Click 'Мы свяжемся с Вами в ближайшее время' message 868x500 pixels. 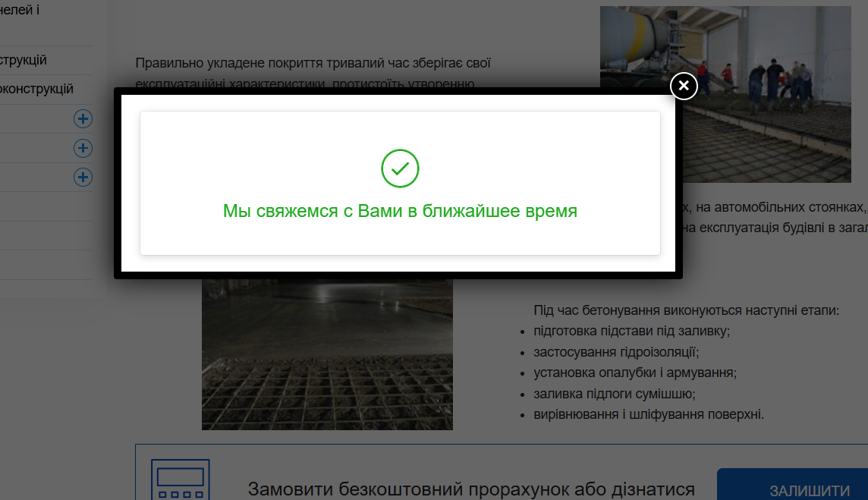400,211
